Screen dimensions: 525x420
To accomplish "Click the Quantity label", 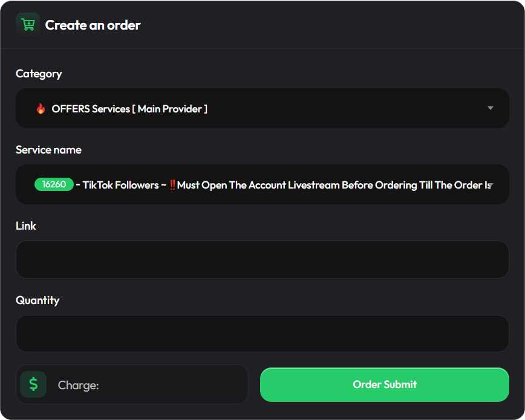I will coord(37,300).
